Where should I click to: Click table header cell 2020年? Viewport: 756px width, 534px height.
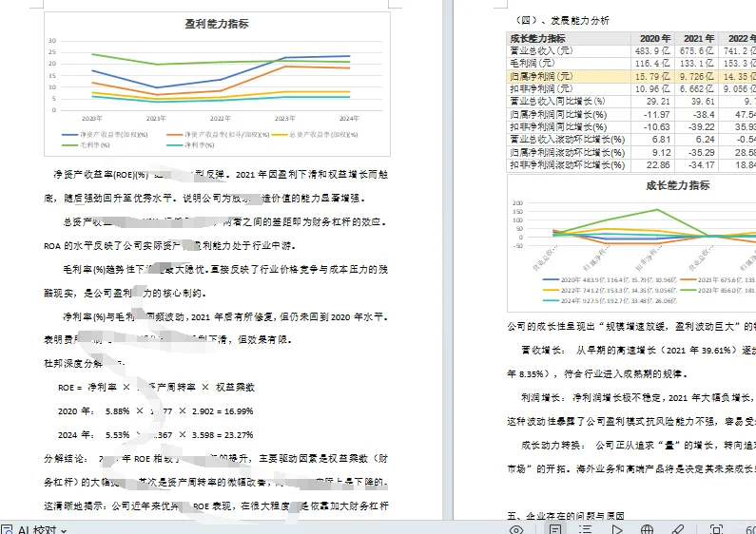pos(652,39)
